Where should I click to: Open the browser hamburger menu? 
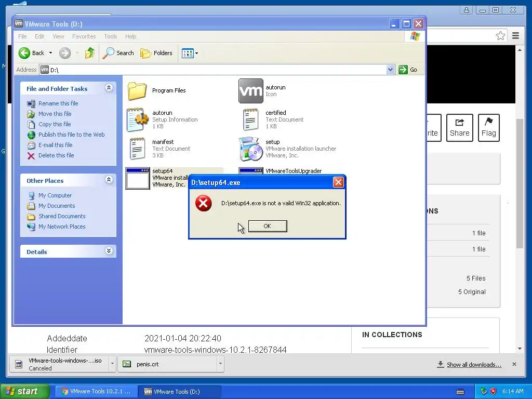click(515, 36)
